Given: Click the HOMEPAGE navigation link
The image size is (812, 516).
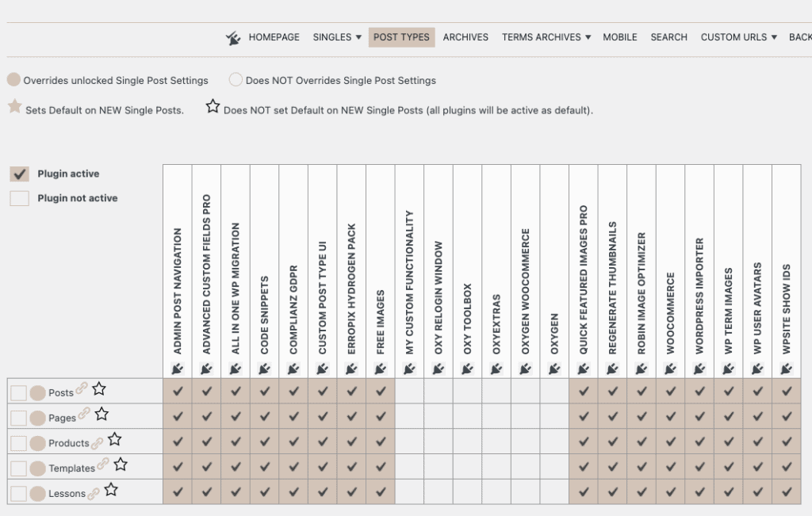Looking at the screenshot, I should coord(274,36).
